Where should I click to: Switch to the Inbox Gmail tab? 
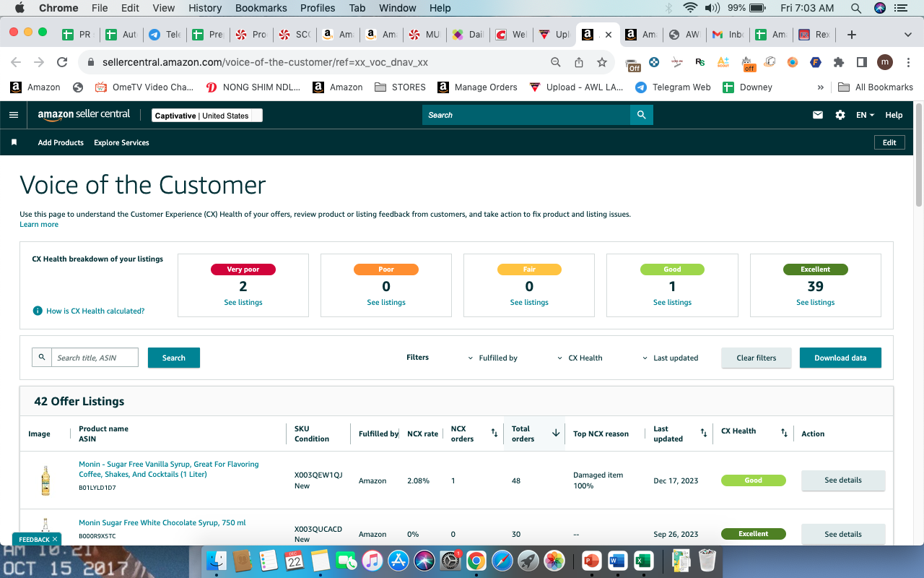coord(728,35)
